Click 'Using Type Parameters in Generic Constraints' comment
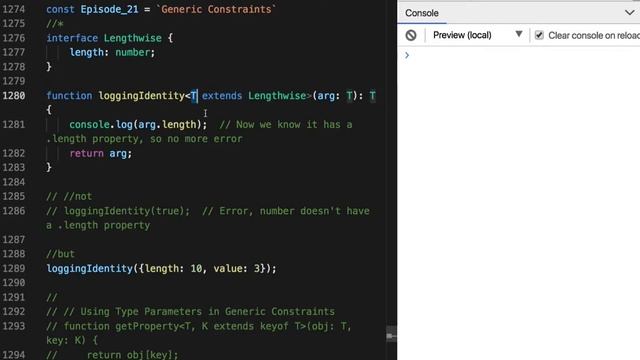The image size is (640, 360). (207, 312)
